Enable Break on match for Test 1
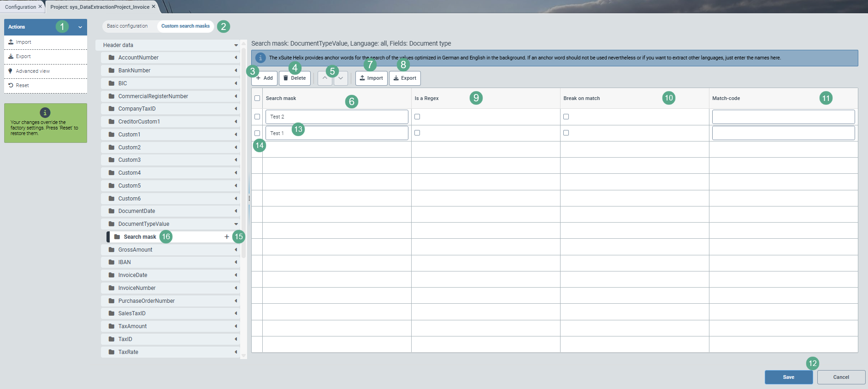Screen dimensions: 868x389 click(566, 133)
